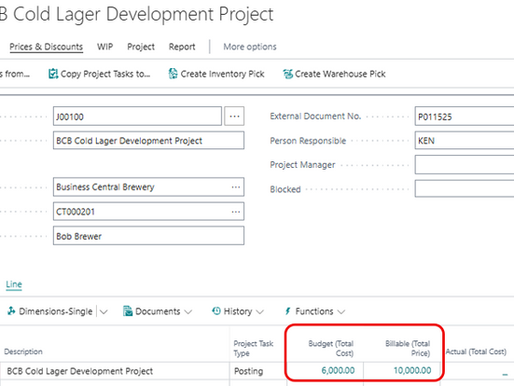514x386 pixels.
Task: Click the Person Responsible field KEN
Action: 464,140
